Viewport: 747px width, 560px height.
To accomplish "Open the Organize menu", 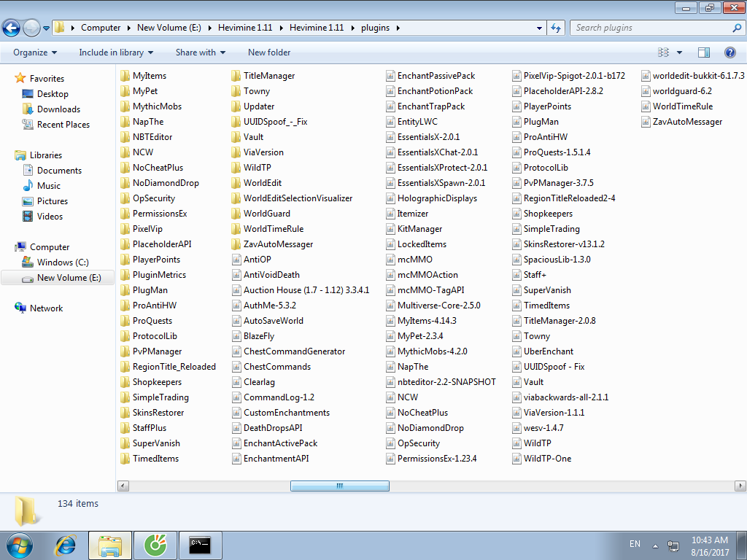I will 35,52.
